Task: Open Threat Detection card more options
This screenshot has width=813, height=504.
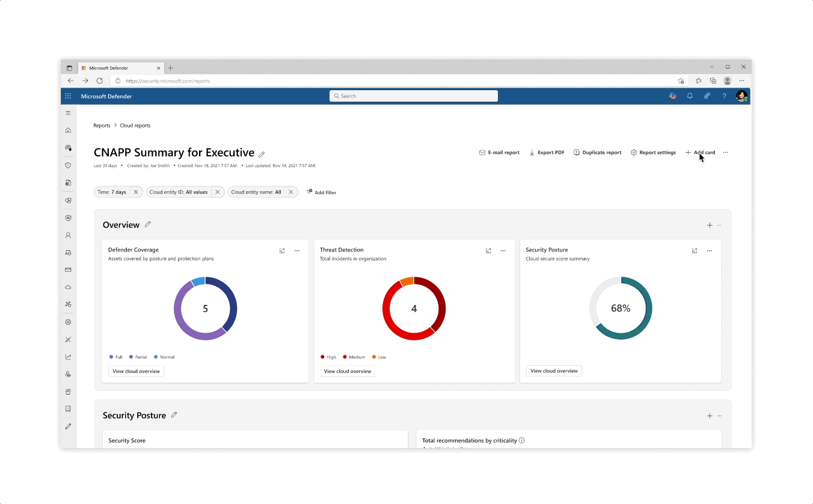Action: click(x=503, y=251)
